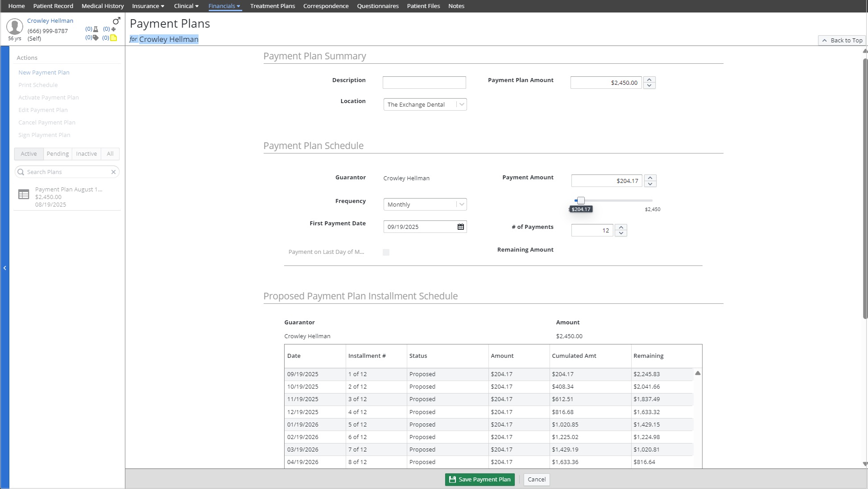Click the Description text field
Image resolution: width=868 pixels, height=489 pixels.
click(x=424, y=83)
